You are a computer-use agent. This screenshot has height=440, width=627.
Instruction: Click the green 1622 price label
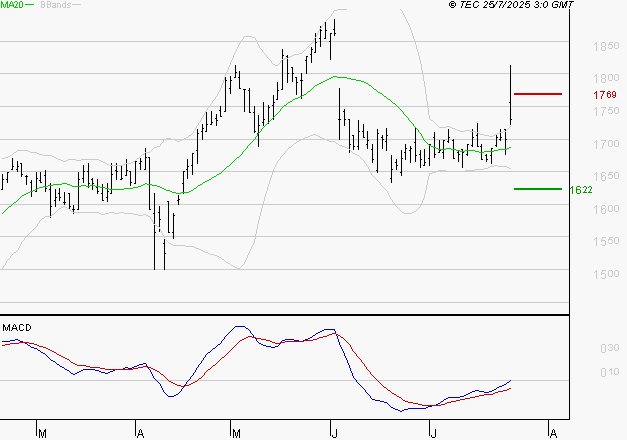(580, 189)
